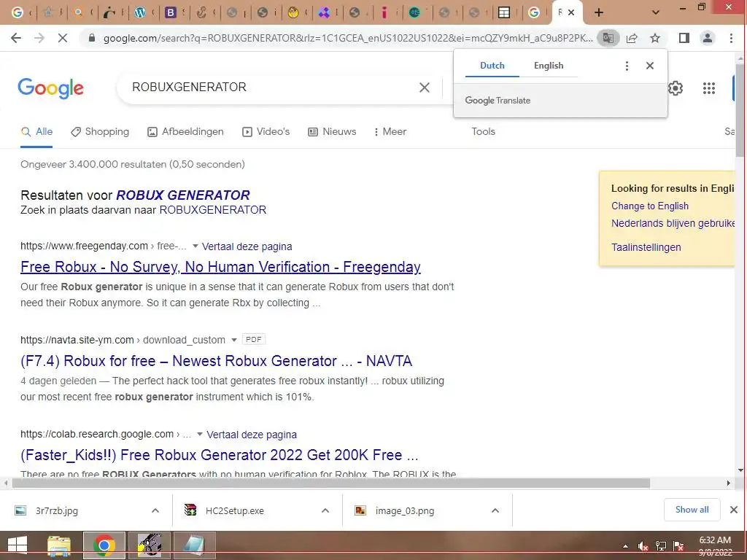Show hidden system tray icons

625,546
